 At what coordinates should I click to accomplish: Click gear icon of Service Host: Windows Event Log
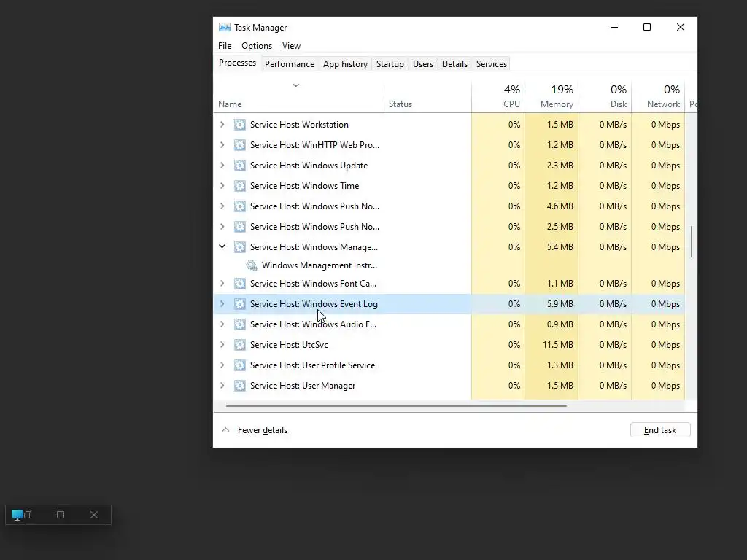pyautogui.click(x=239, y=304)
